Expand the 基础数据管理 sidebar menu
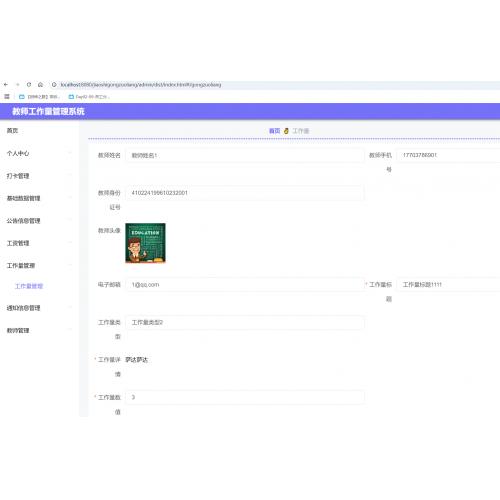Viewport: 500px width, 500px height. tap(39, 198)
